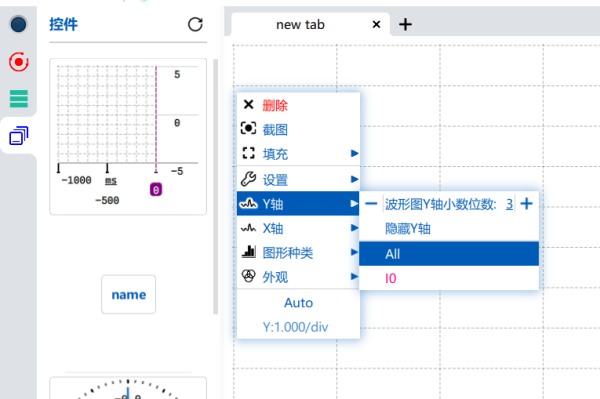600x399 pixels.
Task: Click the dark circle icon atop sidebar
Action: point(18,24)
